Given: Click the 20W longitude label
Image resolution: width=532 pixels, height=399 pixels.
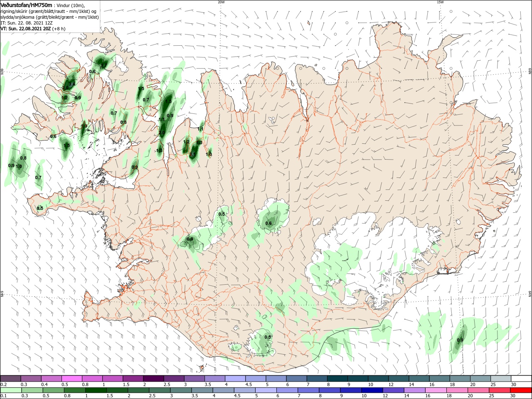Looking at the screenshot, I should 221,2.
